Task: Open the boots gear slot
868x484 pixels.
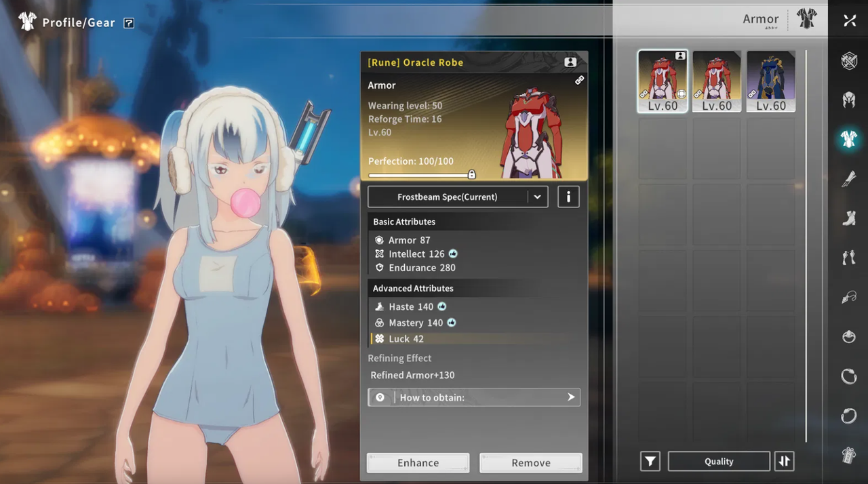Action: (x=849, y=218)
